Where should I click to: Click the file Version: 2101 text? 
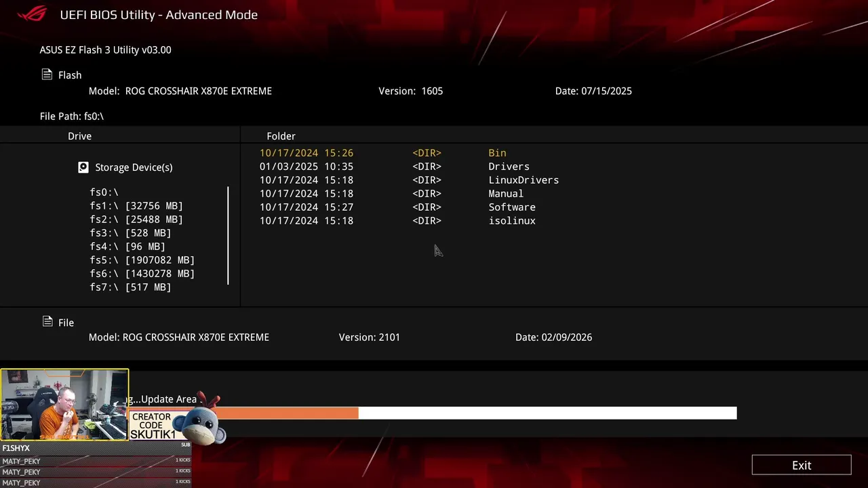[x=370, y=337]
